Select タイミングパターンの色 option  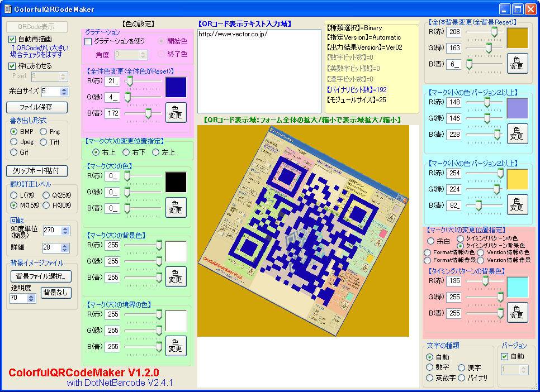pyautogui.click(x=461, y=238)
